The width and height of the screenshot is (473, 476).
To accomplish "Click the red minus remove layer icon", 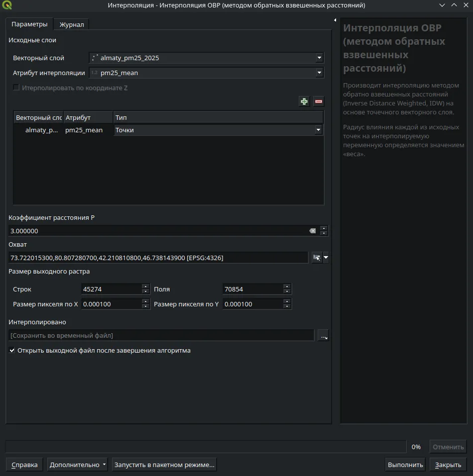I will 318,101.
